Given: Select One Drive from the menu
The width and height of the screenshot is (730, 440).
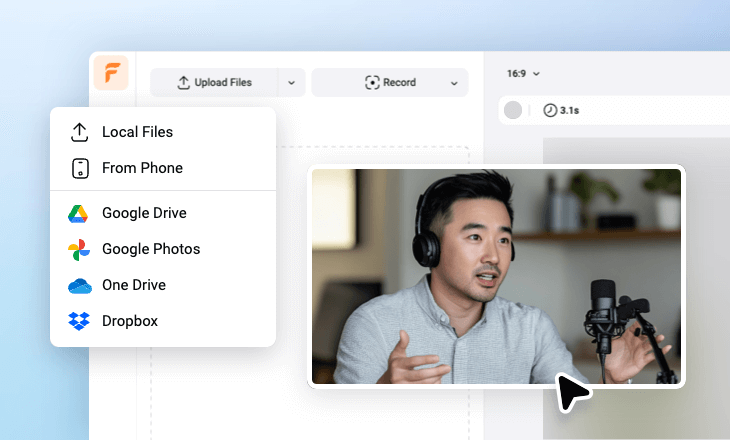Looking at the screenshot, I should coord(163,285).
